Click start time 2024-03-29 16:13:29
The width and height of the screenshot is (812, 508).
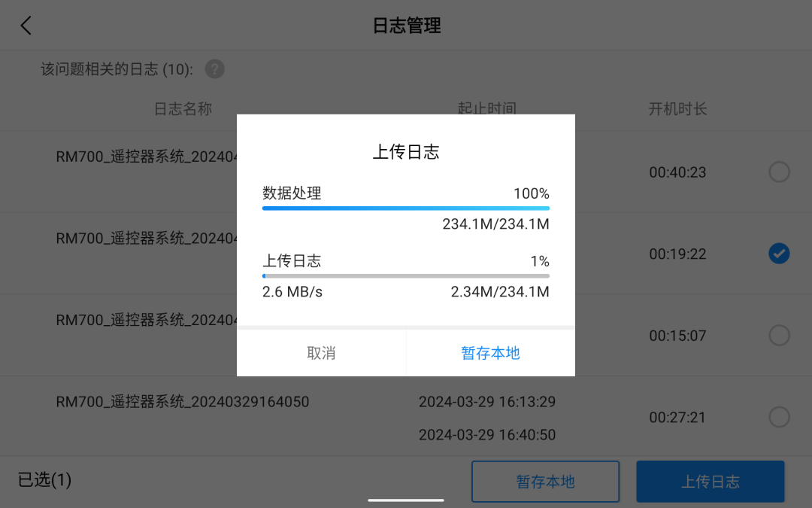[486, 402]
